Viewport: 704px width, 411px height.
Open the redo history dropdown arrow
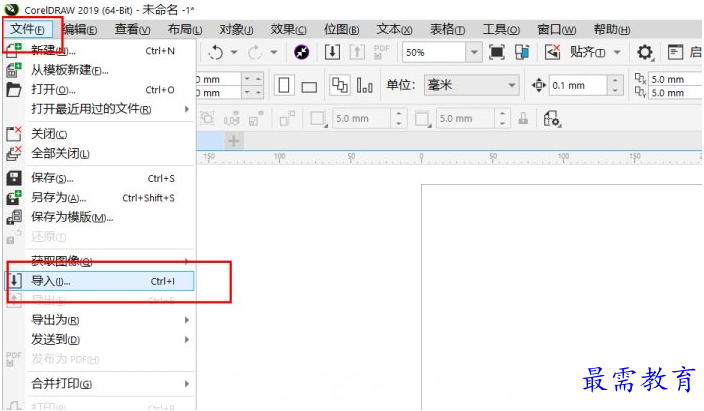point(274,53)
